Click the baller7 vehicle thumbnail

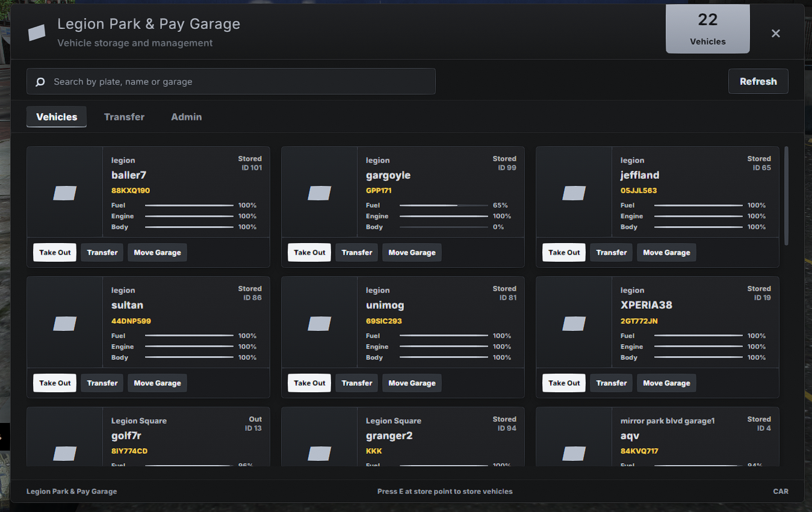coord(65,193)
